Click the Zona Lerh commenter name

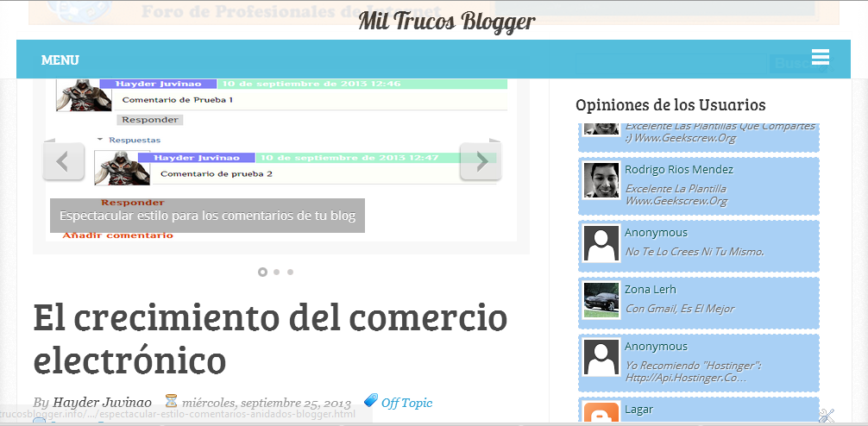pos(650,289)
